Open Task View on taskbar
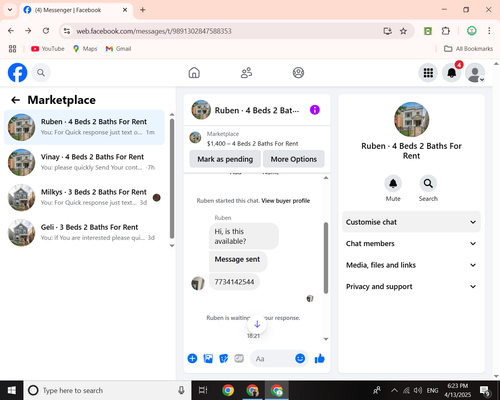Screen dimensions: 500x400 (x=203, y=390)
